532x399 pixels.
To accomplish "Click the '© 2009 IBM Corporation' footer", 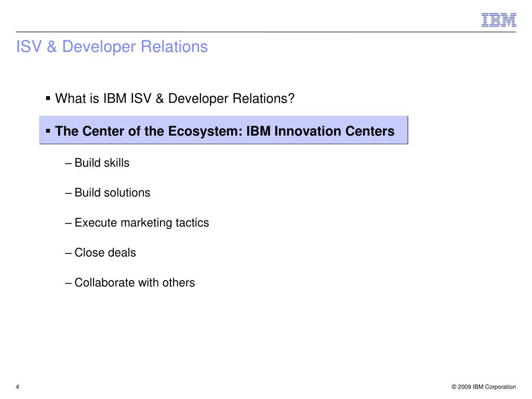I will tap(484, 387).
